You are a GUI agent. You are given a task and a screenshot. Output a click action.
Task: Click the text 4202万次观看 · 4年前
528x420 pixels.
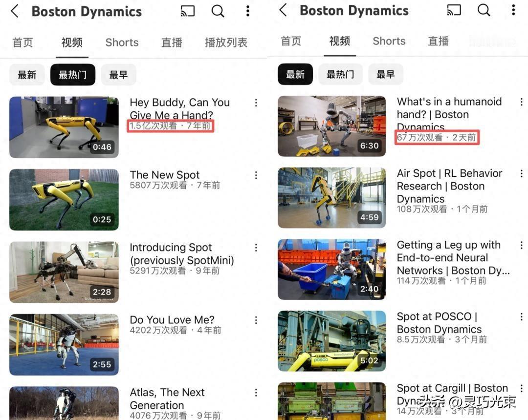click(176, 330)
